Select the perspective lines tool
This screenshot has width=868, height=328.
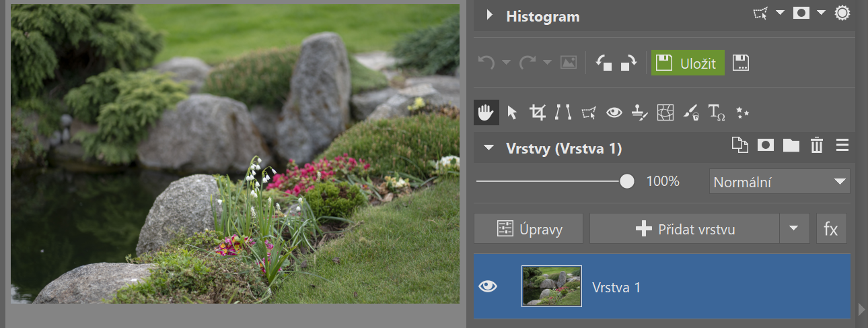[563, 112]
